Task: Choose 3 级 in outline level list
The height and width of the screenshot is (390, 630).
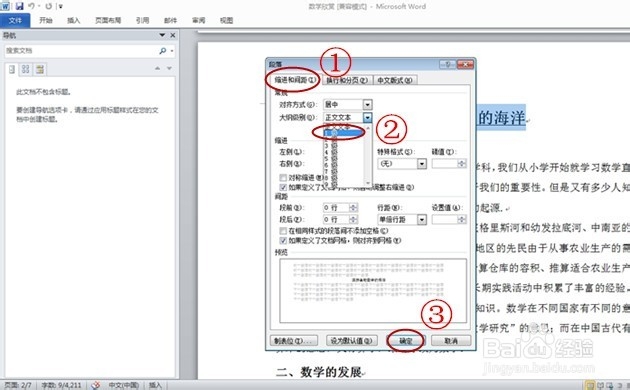Action: [344, 146]
